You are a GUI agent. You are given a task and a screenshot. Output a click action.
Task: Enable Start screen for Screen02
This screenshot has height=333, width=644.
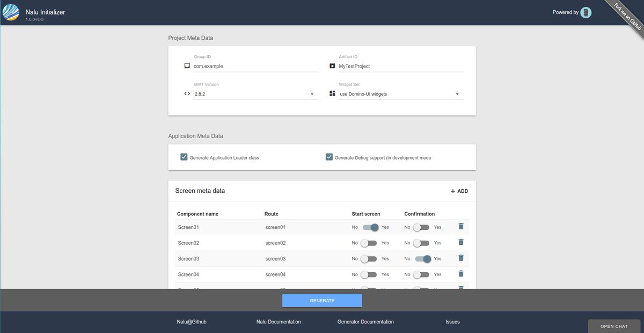click(x=369, y=243)
